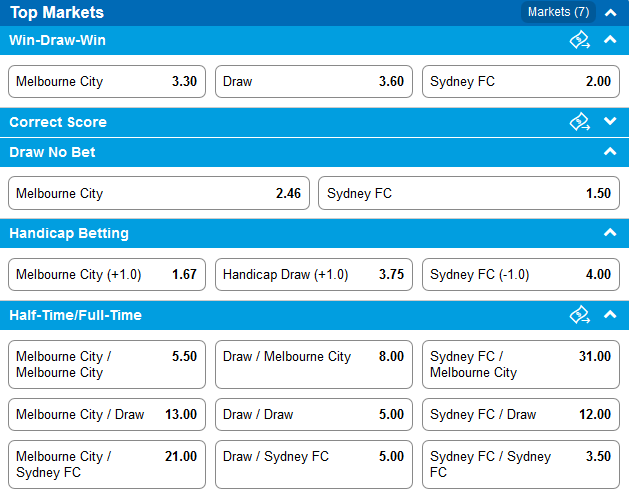Open the Markets (7) selector
The image size is (629, 496).
[x=558, y=12]
